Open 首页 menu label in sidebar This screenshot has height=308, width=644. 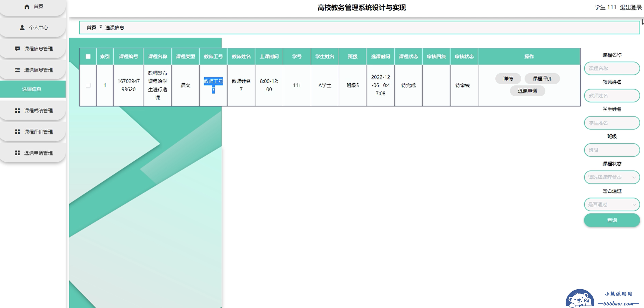(x=38, y=7)
